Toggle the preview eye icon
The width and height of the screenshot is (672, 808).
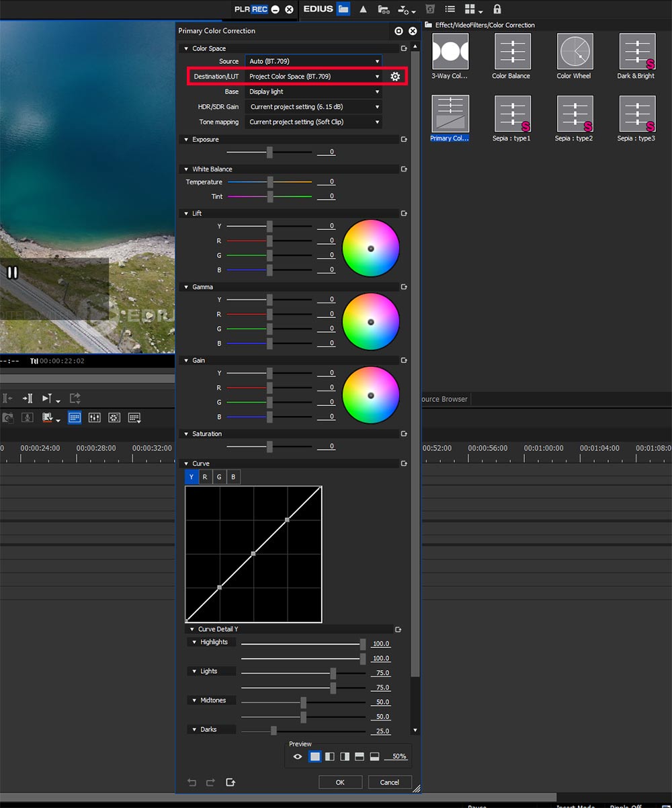pyautogui.click(x=298, y=757)
